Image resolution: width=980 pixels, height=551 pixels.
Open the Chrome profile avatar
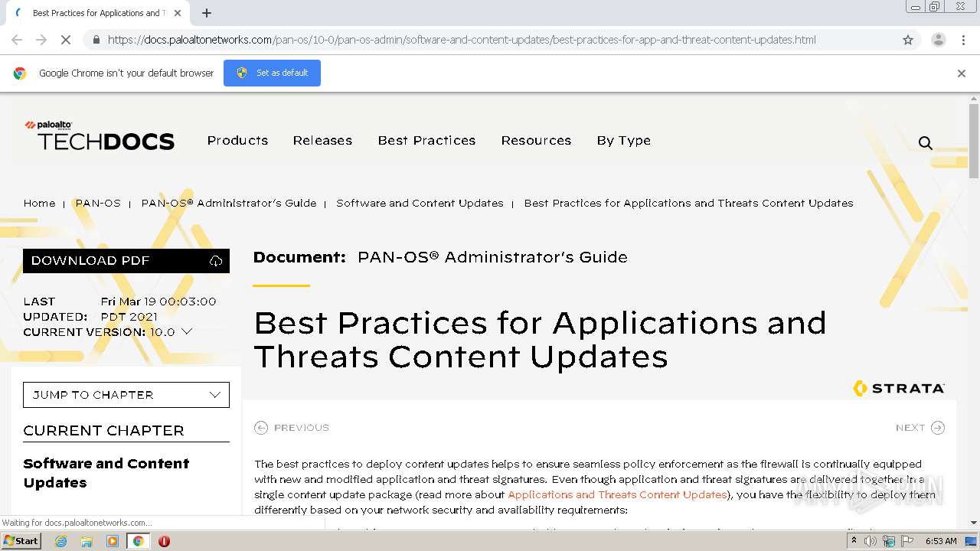tap(938, 40)
